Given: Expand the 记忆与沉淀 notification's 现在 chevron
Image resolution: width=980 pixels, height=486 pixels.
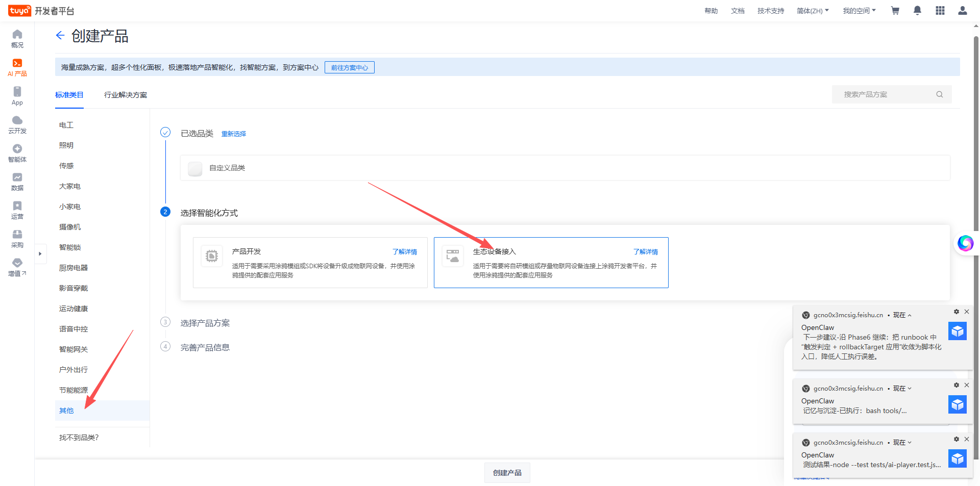Looking at the screenshot, I should click(909, 389).
